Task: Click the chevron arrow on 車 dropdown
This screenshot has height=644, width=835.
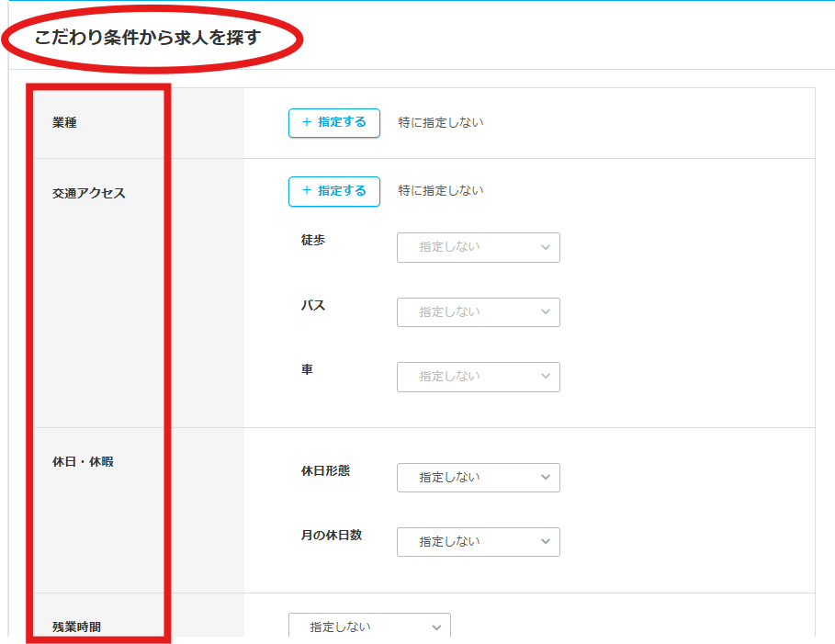Action: coord(546,377)
